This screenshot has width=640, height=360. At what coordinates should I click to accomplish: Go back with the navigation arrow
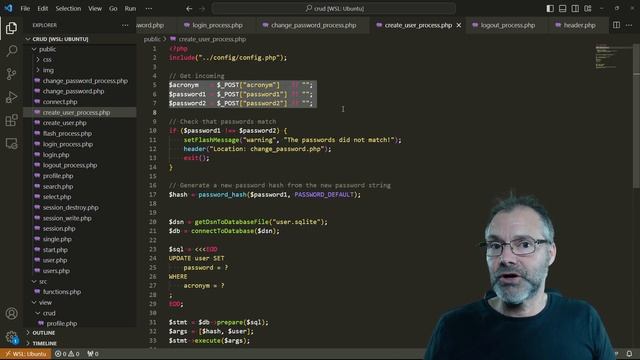point(189,9)
